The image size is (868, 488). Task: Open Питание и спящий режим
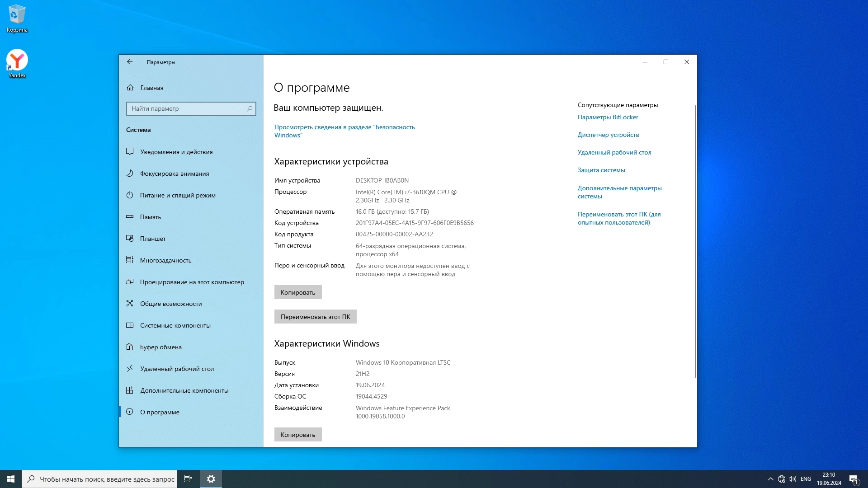177,195
